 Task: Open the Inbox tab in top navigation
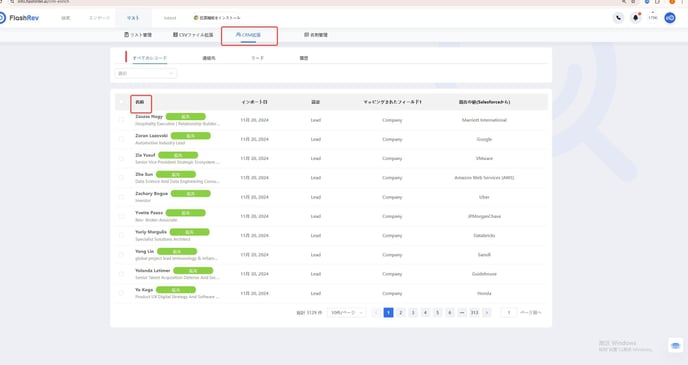170,18
